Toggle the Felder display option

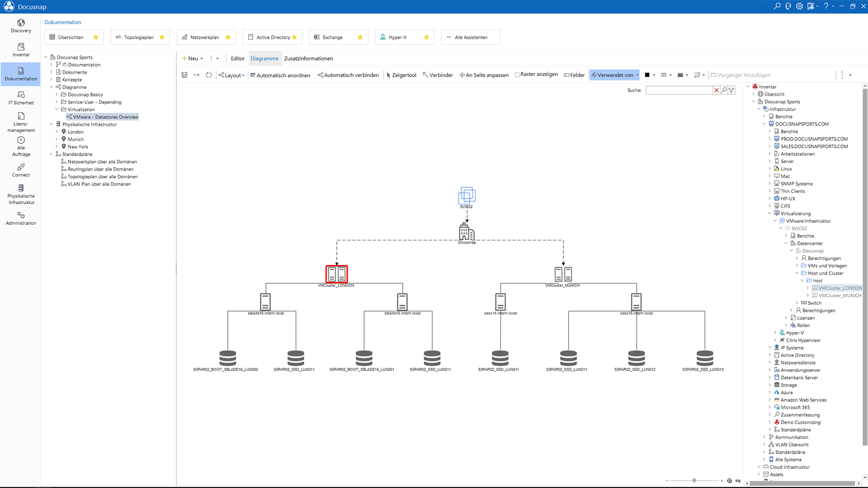pos(574,75)
